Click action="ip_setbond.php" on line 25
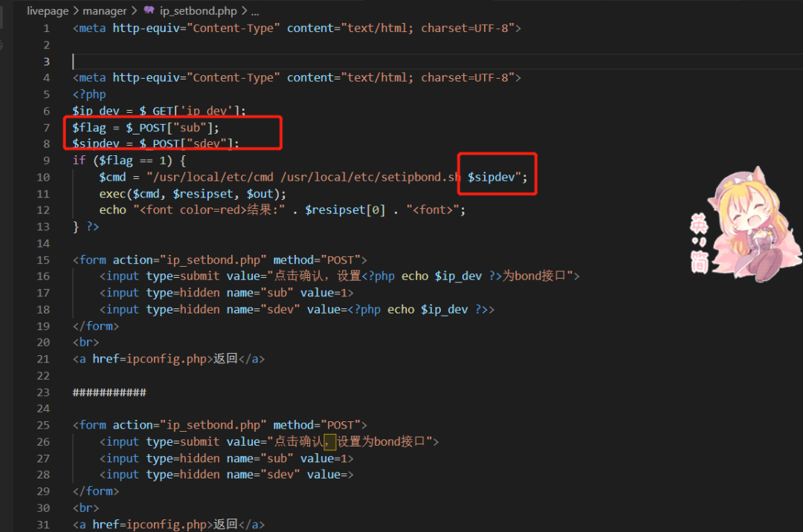This screenshot has width=803, height=532. (190, 426)
